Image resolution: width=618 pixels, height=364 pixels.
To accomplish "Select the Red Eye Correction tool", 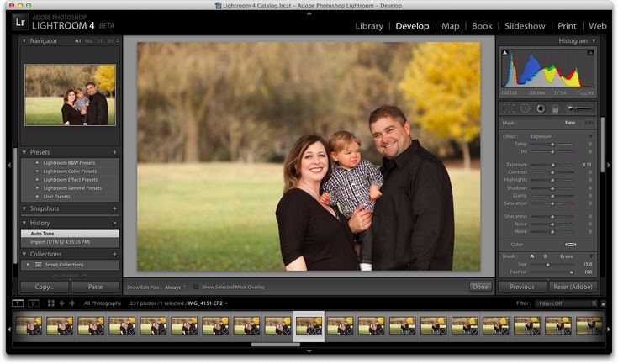I will coord(541,108).
